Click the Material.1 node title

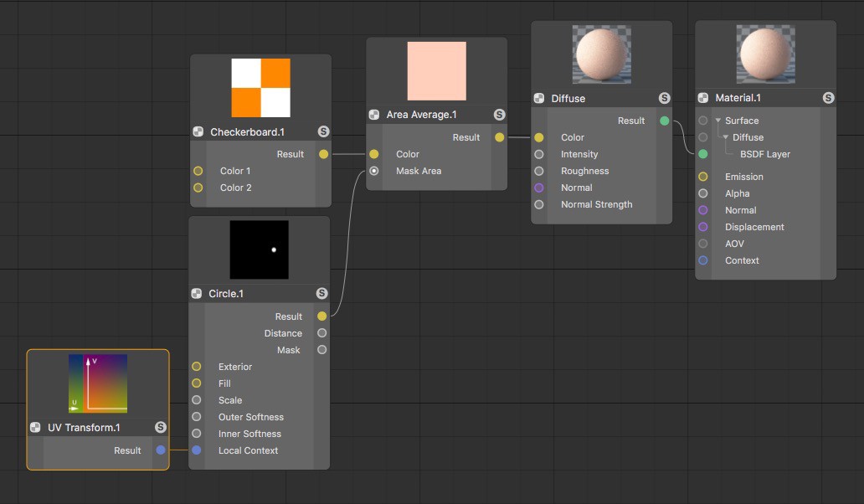coord(738,98)
